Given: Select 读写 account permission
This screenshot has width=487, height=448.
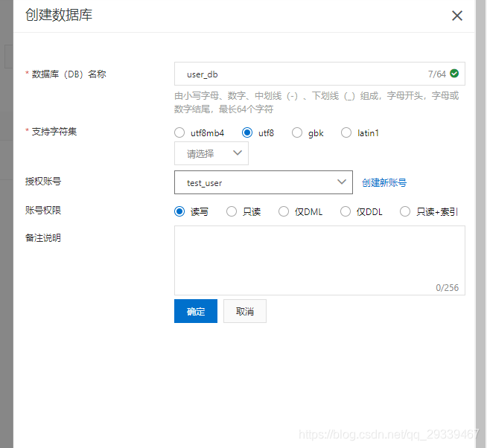Looking at the screenshot, I should click(179, 212).
